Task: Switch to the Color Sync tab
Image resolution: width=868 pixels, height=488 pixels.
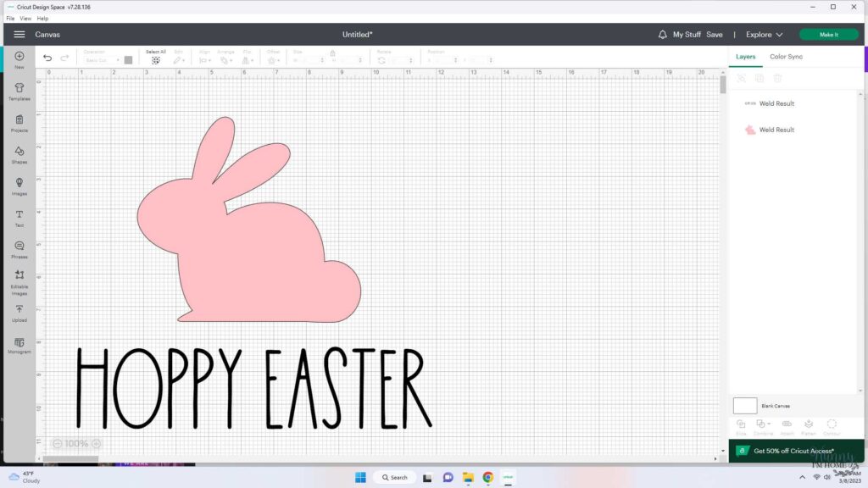Action: (786, 57)
